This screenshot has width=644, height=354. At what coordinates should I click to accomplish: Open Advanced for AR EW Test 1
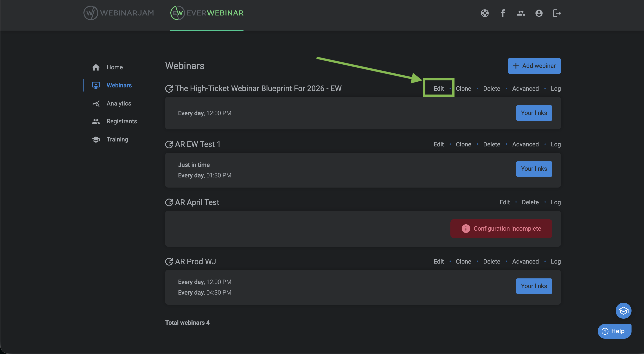[525, 144]
